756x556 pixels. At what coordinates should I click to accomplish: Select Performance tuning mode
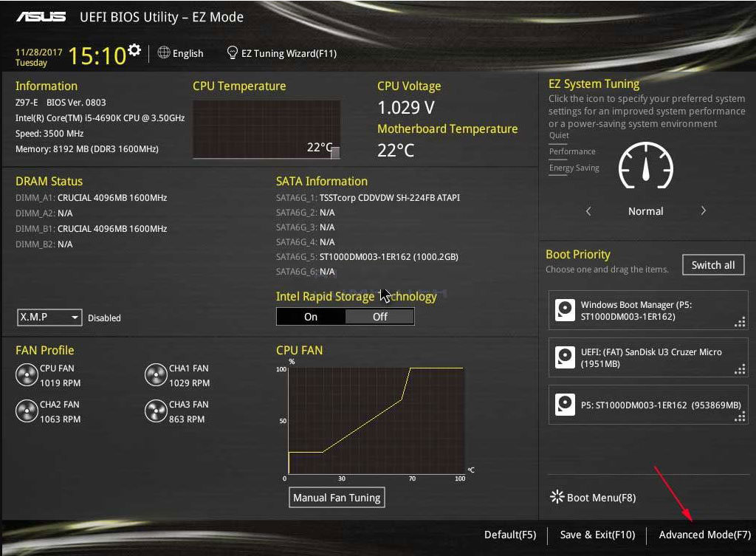coord(572,151)
